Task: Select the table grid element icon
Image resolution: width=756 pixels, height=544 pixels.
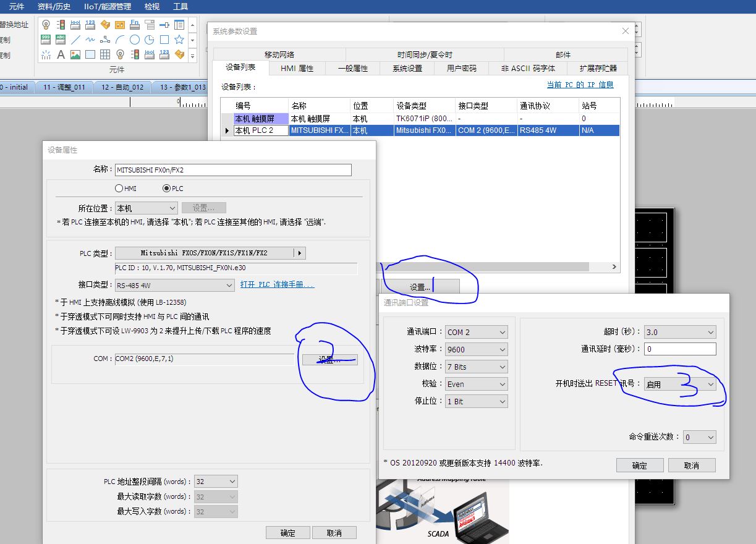Action: click(x=105, y=54)
